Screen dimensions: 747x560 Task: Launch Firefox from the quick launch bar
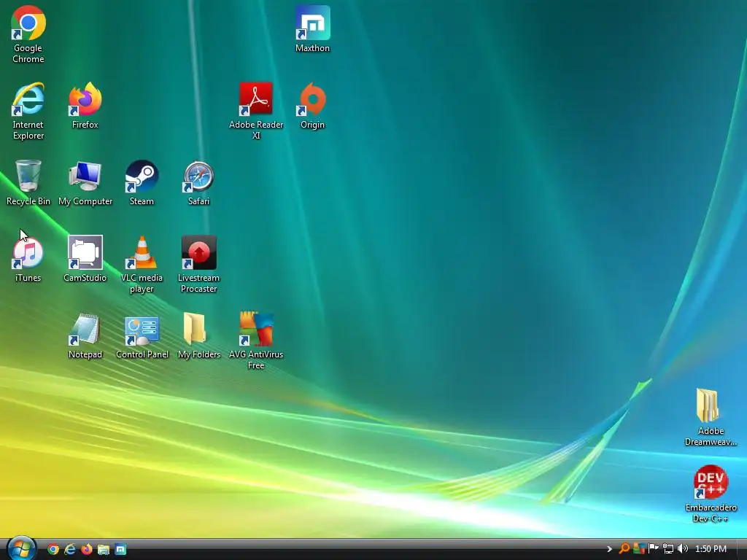(87, 549)
